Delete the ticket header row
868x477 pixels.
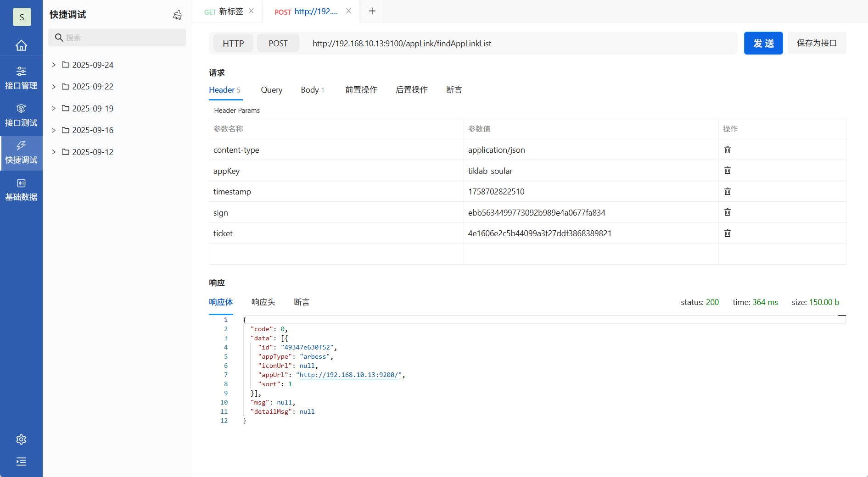click(728, 233)
